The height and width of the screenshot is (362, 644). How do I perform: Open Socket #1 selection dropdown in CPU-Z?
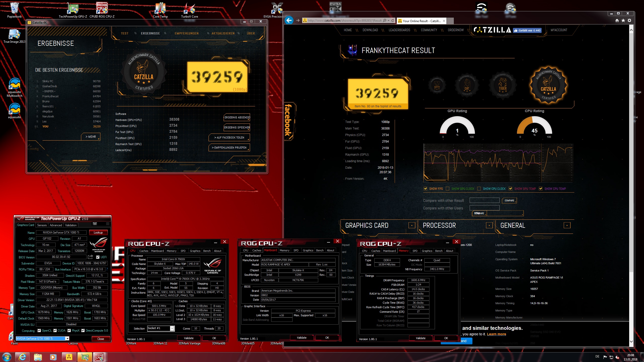tap(172, 328)
